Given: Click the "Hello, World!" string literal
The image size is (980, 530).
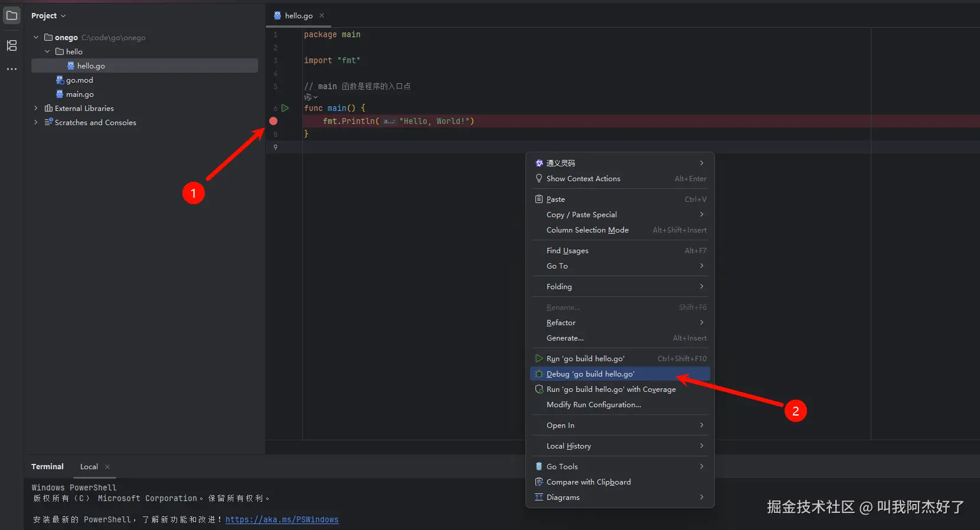Looking at the screenshot, I should tap(434, 121).
